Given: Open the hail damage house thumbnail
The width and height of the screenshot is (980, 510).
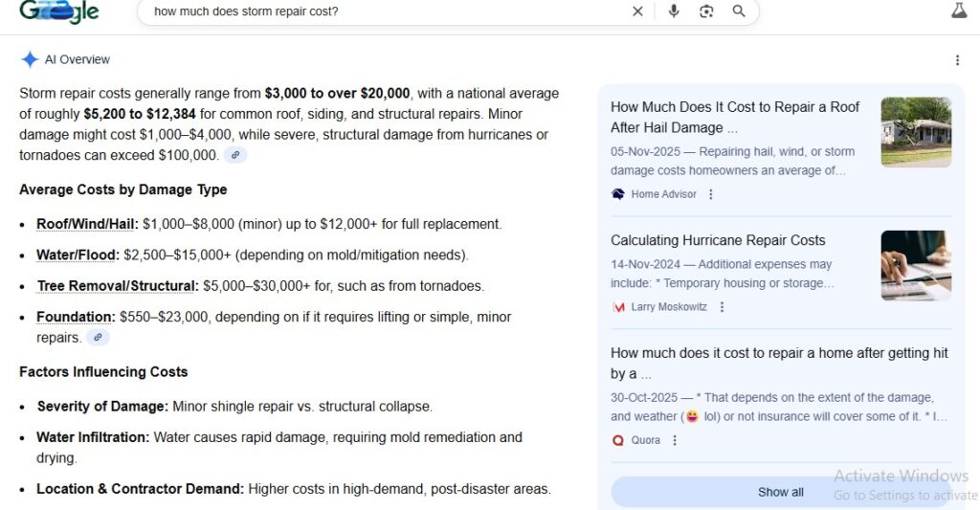Looking at the screenshot, I should tap(916, 132).
